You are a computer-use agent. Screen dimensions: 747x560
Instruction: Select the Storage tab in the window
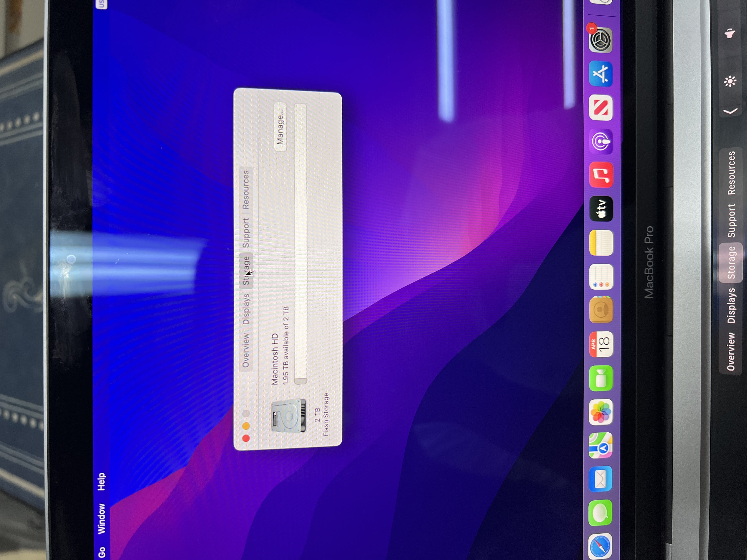click(246, 270)
